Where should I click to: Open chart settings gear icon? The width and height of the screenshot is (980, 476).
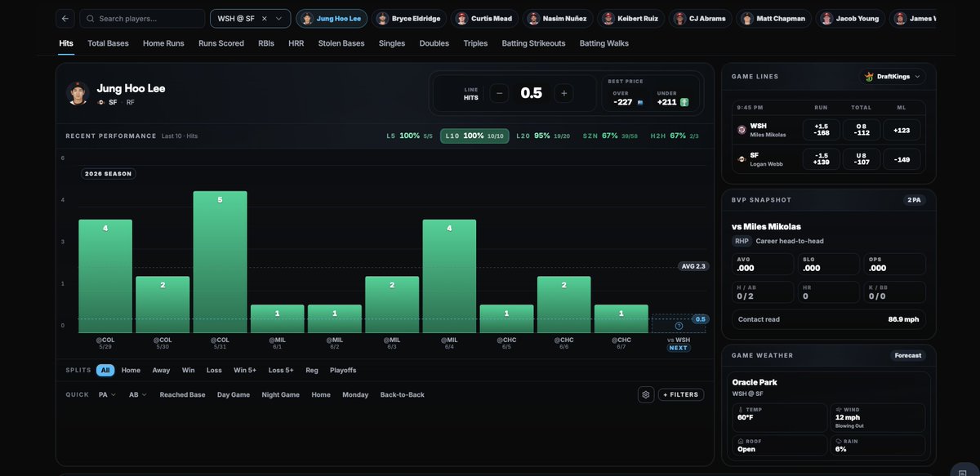[x=646, y=394]
